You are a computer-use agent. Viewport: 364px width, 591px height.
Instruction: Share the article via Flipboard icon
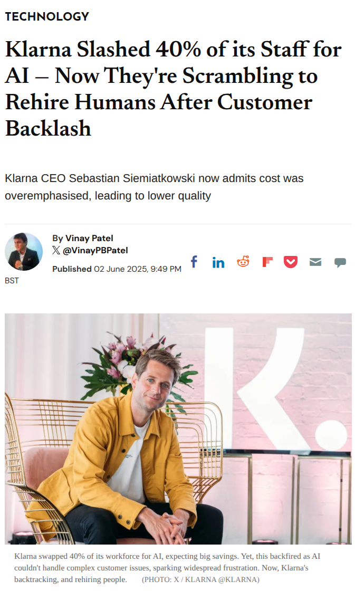click(267, 262)
